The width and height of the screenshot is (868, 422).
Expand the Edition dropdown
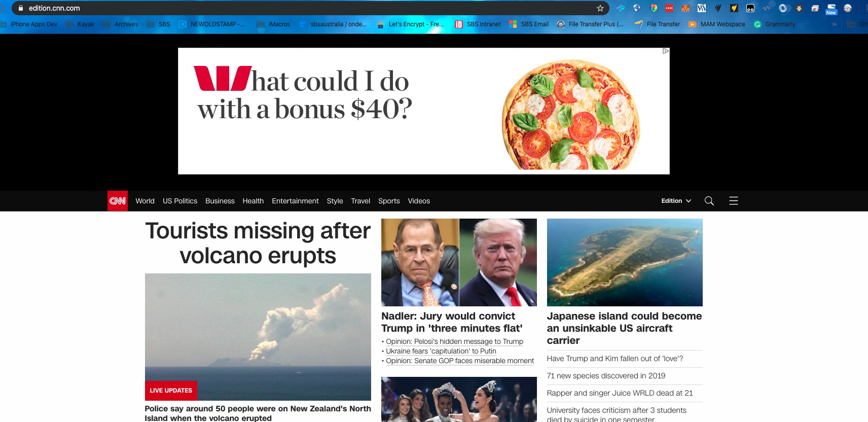676,201
